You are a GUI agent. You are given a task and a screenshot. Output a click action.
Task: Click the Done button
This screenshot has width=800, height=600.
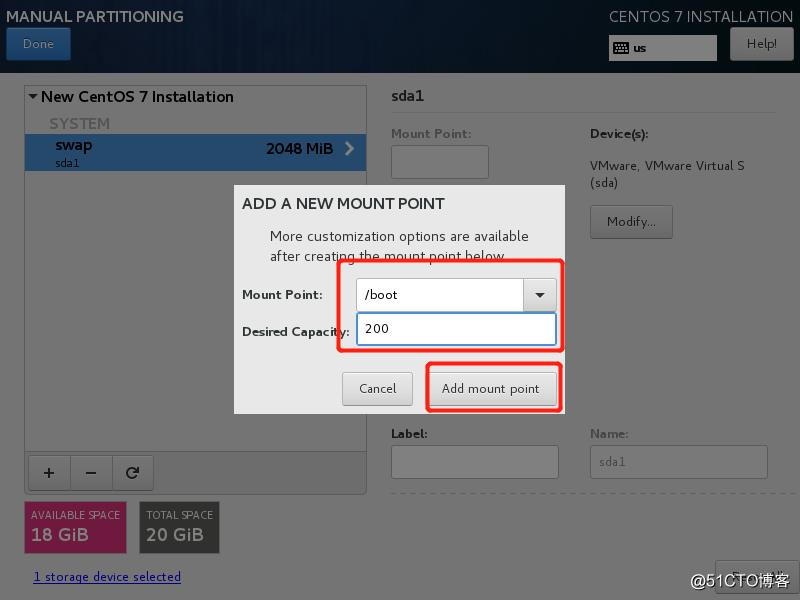(x=38, y=44)
